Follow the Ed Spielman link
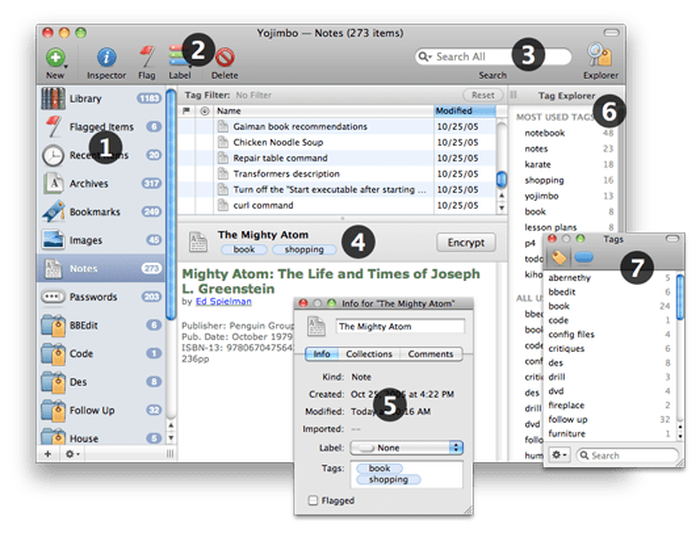Screen dimensions: 700x533 point(224,301)
